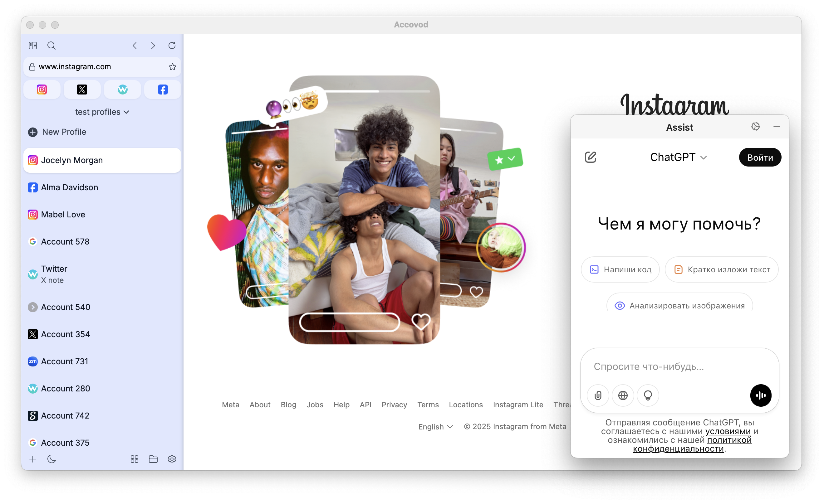The image size is (824, 504).
Task: Expand the test profiles dropdown
Action: click(x=102, y=112)
